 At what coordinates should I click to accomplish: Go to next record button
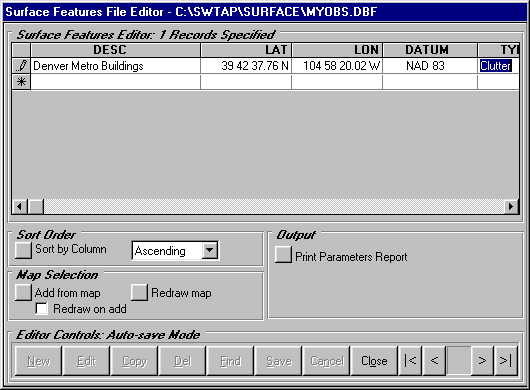(x=482, y=361)
